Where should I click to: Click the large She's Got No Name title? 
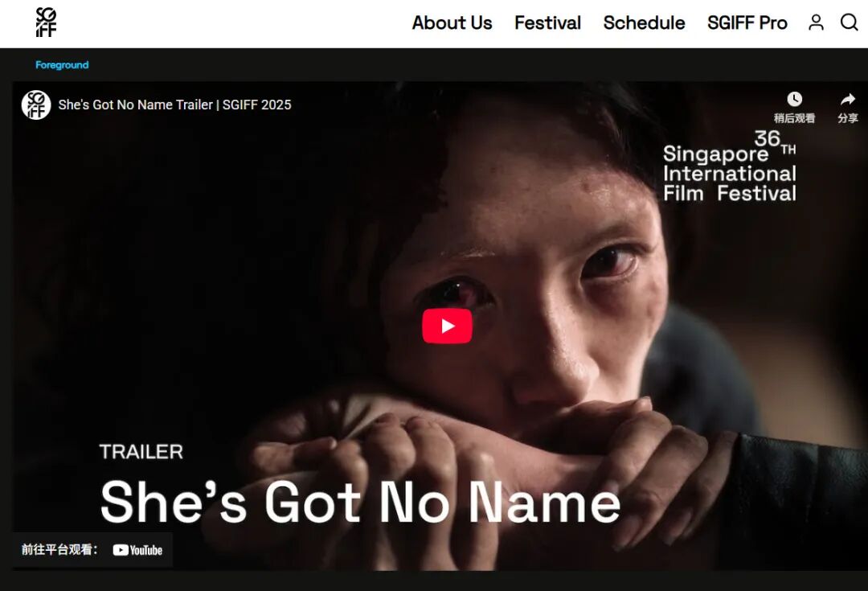[x=360, y=502]
